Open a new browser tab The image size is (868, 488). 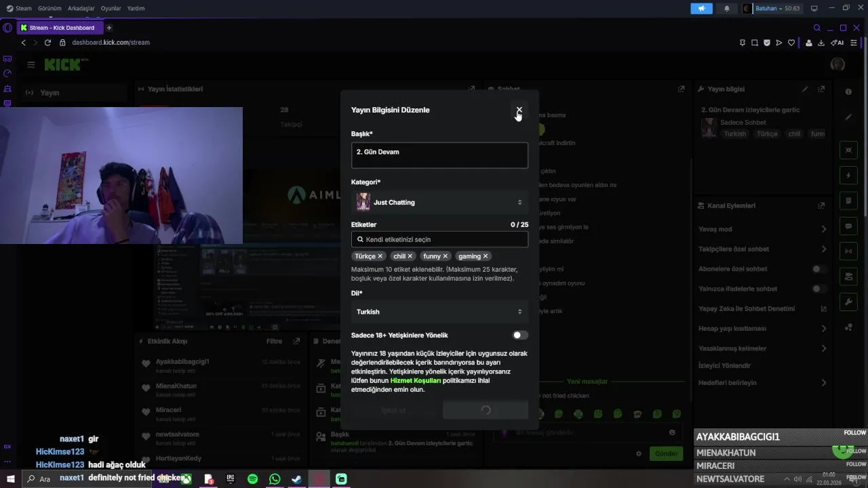(108, 28)
